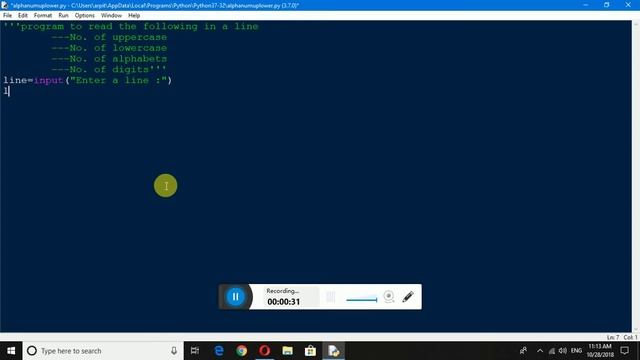Click the ENG language indicator

[576, 351]
